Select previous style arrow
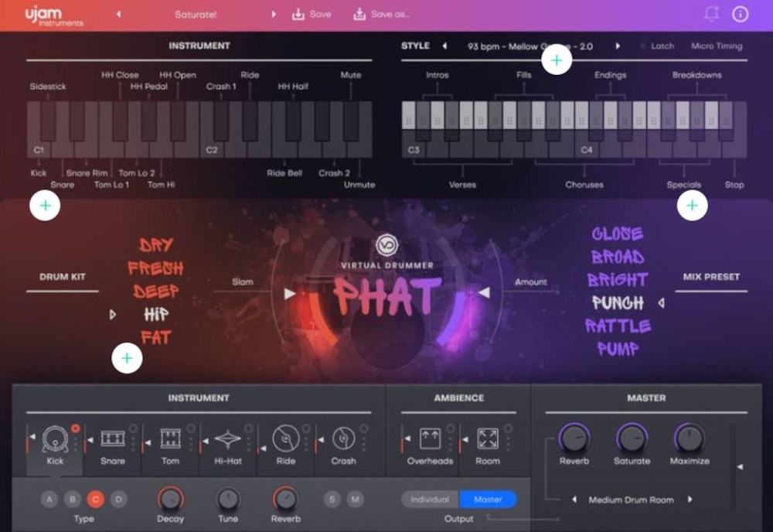Viewport: 773px width, 532px height. pos(444,46)
